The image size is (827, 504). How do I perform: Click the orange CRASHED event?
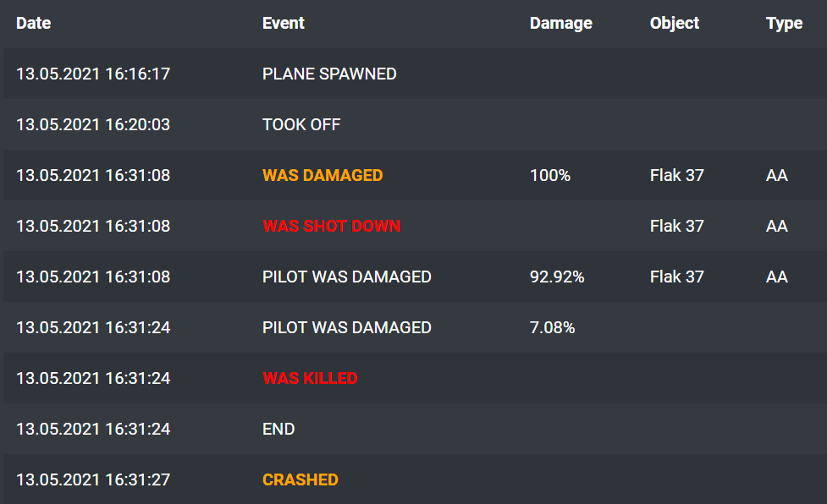300,479
